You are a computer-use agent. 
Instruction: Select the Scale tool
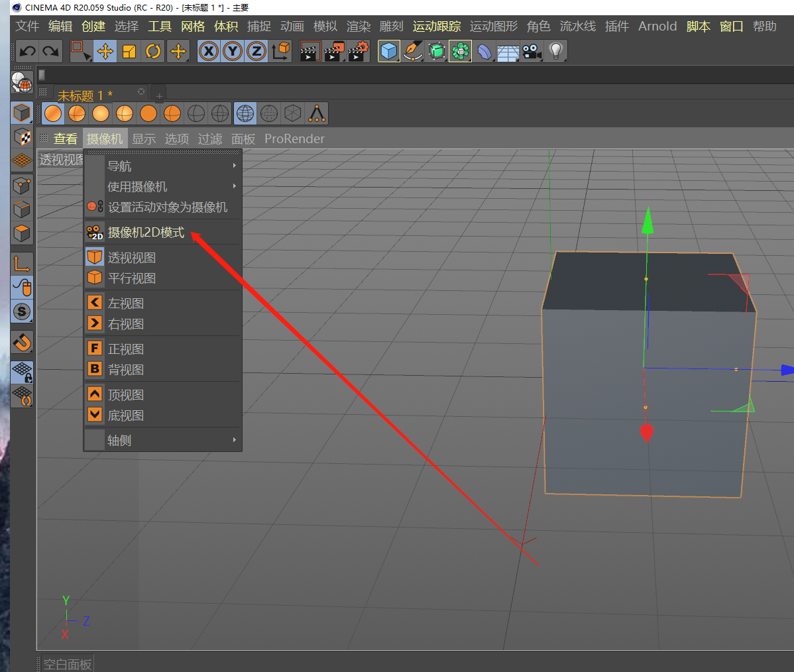[129, 51]
